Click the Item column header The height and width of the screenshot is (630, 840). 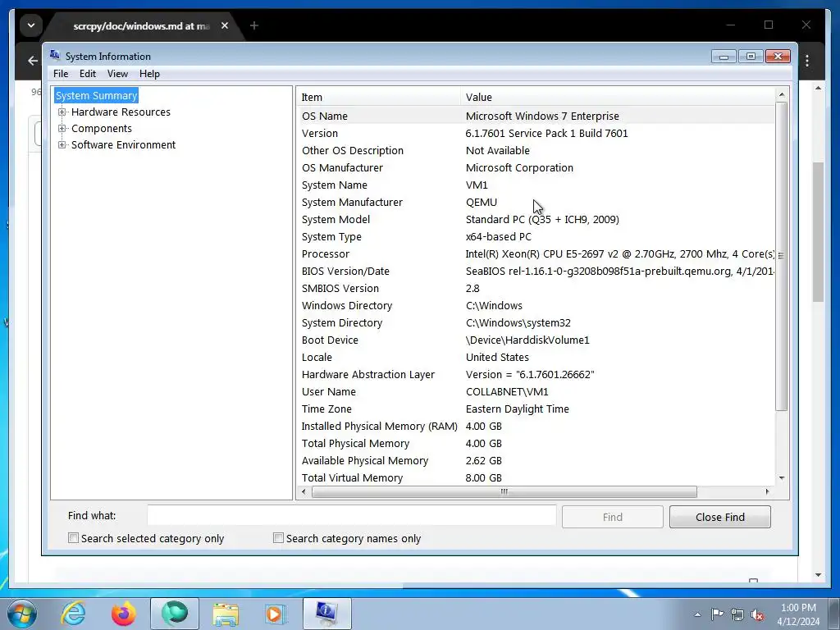[378, 97]
